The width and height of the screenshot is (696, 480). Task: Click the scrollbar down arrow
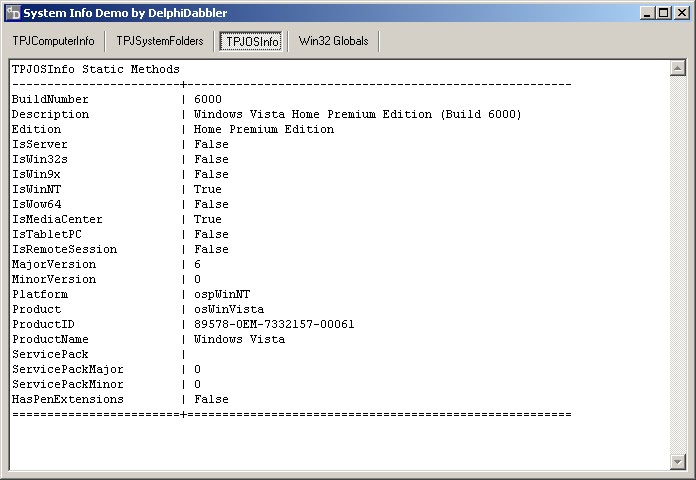pyautogui.click(x=677, y=462)
